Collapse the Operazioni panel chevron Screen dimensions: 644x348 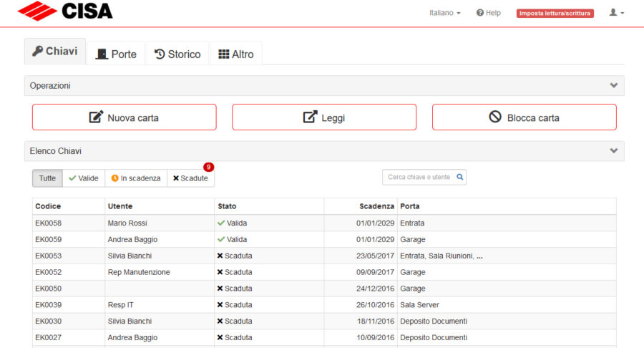(x=614, y=85)
